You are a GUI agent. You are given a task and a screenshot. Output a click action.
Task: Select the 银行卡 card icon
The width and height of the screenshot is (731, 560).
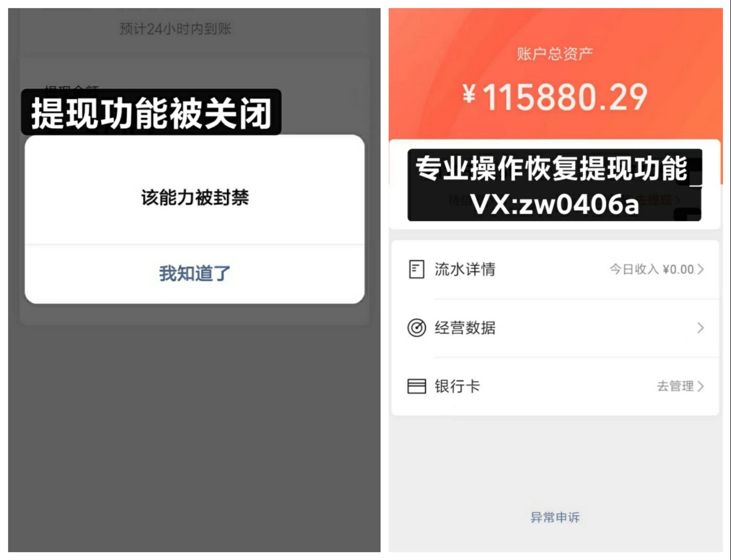click(x=417, y=386)
